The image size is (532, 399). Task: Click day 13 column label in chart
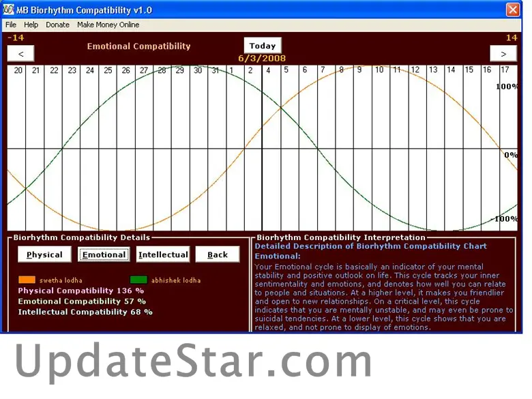point(433,70)
